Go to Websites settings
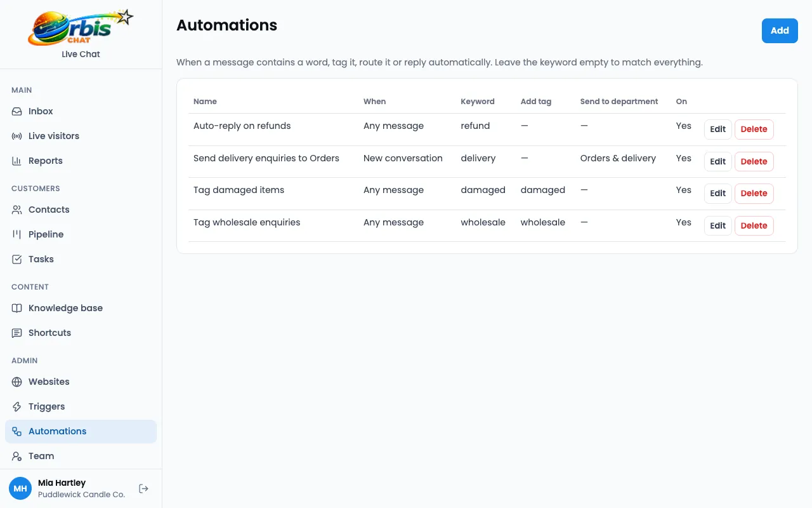Screen dimensions: 812x508 tap(81, 382)
